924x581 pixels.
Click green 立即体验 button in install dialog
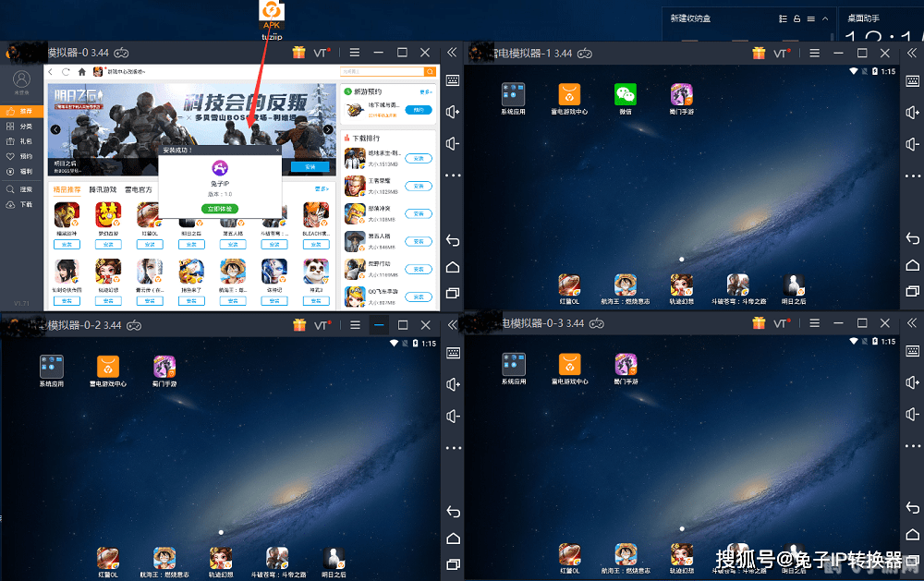click(x=219, y=209)
